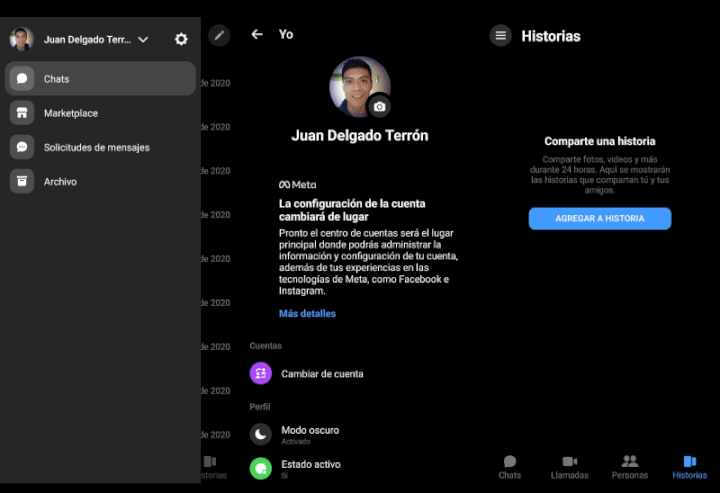Click the Chats speech bubble icon in sidebar
The image size is (720, 493).
click(x=22, y=78)
